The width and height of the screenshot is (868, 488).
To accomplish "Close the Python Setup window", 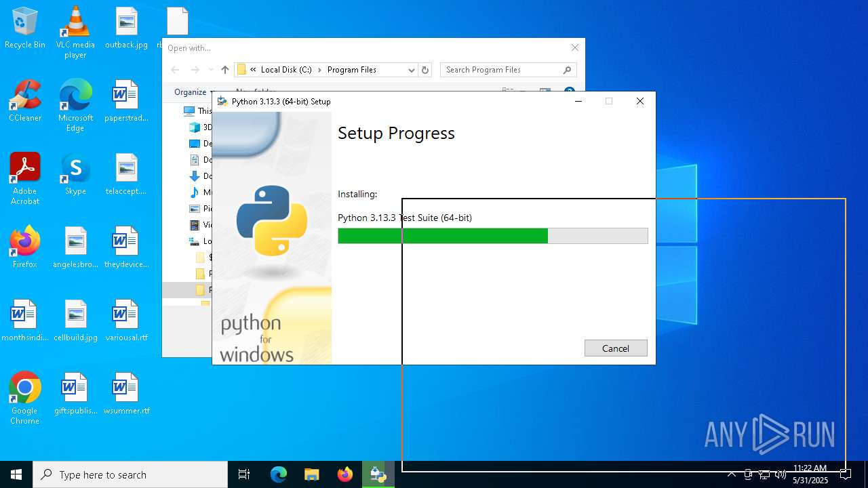I will 639,101.
